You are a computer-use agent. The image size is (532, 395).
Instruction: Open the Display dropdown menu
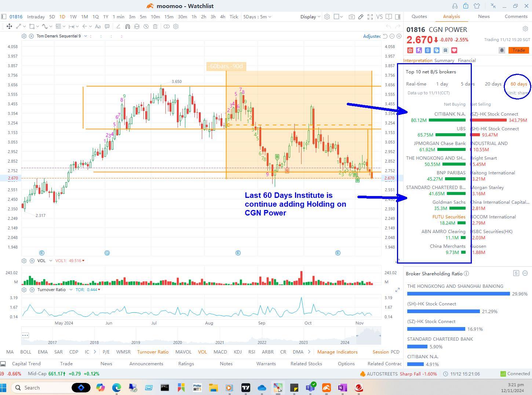point(310,17)
